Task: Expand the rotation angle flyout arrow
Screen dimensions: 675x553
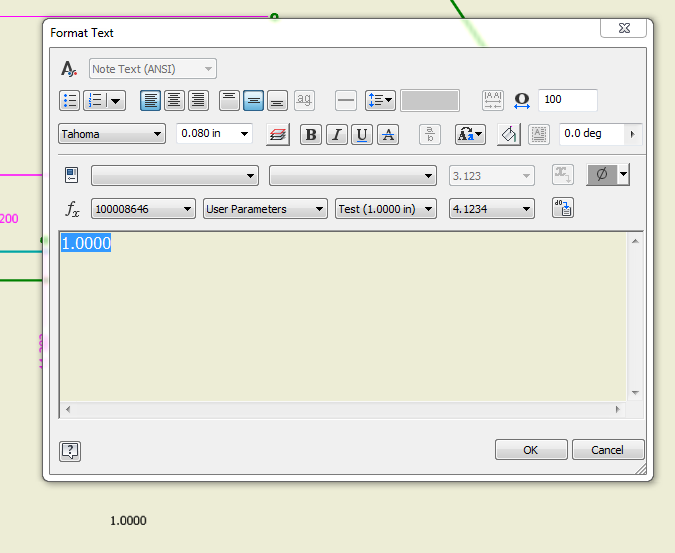Action: pyautogui.click(x=633, y=134)
